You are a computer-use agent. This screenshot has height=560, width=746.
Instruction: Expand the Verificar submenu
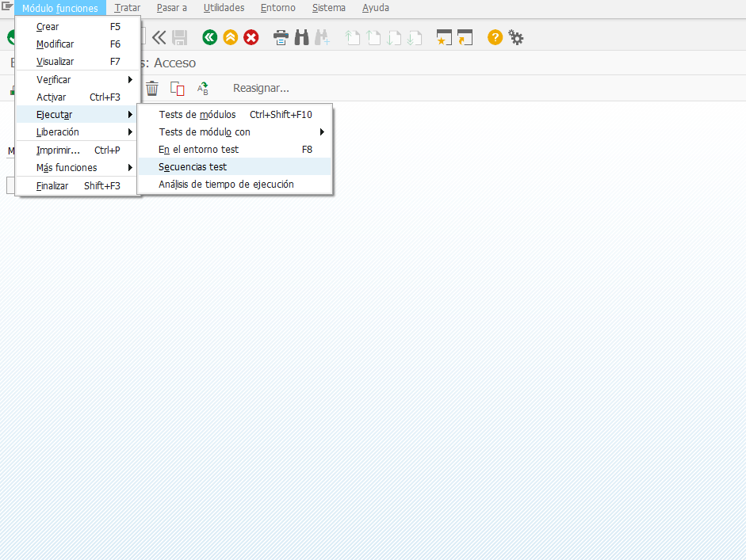click(78, 80)
